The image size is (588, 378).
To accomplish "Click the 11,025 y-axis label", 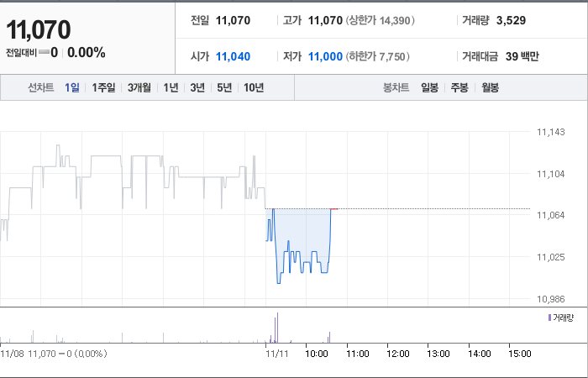I will 550,257.
